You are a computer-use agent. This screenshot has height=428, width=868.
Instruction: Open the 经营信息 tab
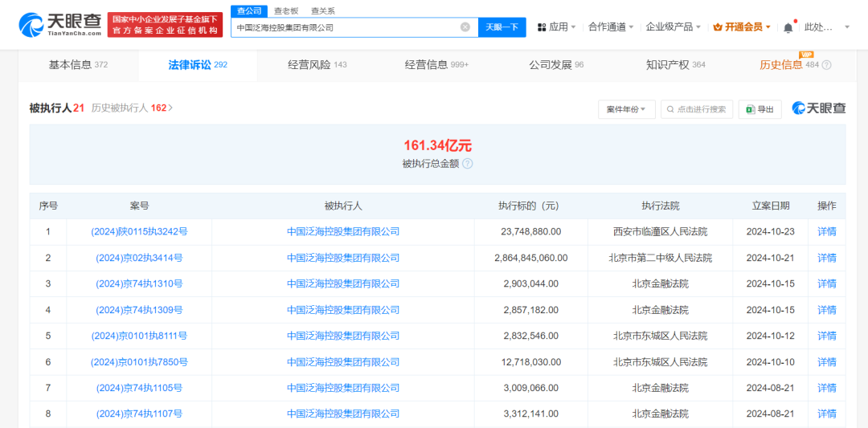[436, 65]
